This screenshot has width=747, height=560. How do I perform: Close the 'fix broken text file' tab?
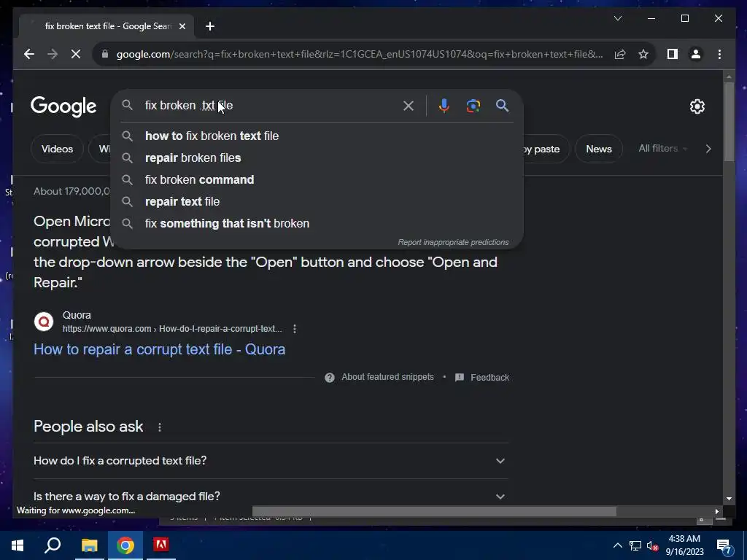[x=182, y=26]
